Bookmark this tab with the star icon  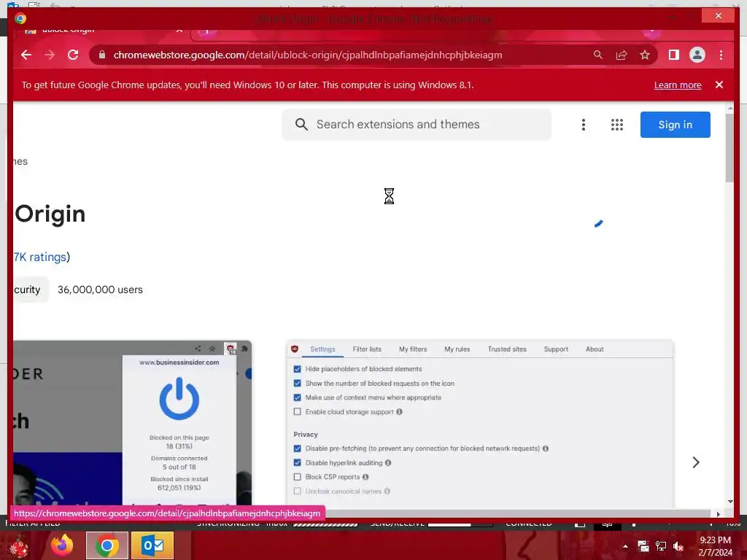tap(645, 55)
